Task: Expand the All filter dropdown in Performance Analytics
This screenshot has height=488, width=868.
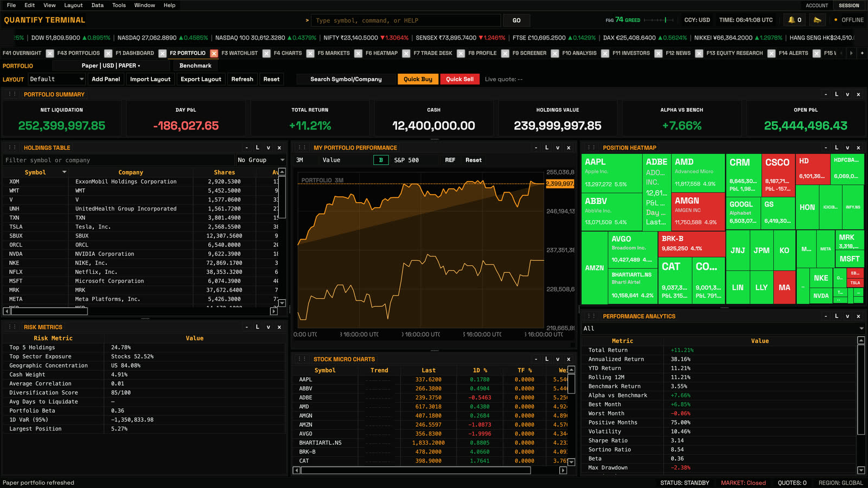Action: 723,328
